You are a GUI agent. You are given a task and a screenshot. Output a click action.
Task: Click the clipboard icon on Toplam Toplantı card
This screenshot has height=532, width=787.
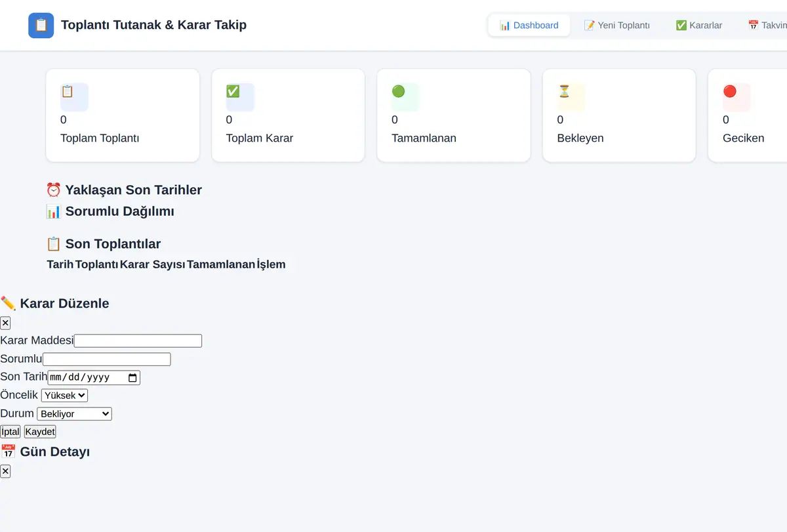[67, 91]
